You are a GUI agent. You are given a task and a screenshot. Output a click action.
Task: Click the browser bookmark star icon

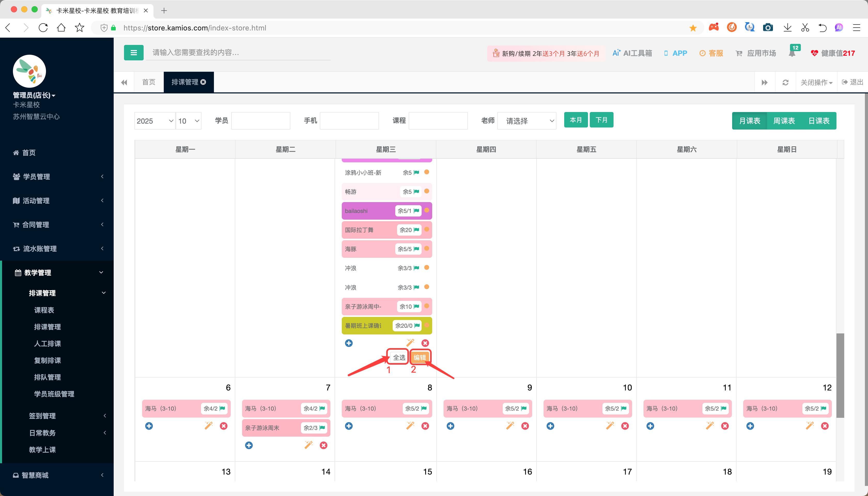(79, 28)
